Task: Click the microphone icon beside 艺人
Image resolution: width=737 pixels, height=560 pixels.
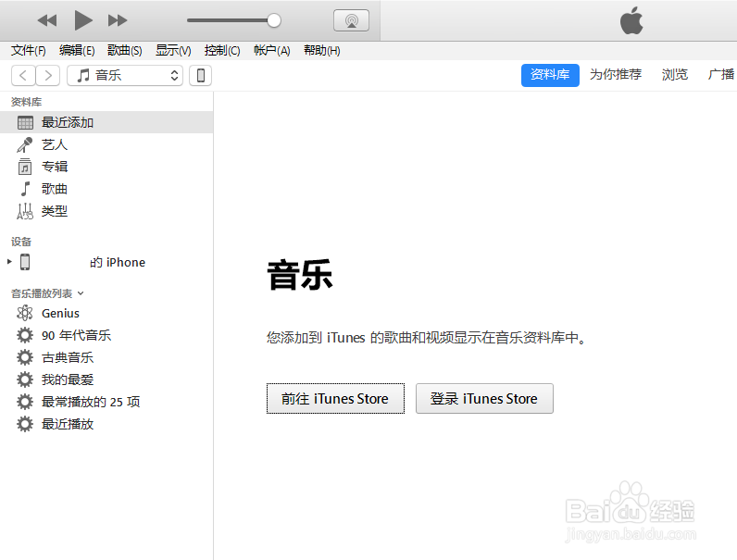Action: coord(25,144)
